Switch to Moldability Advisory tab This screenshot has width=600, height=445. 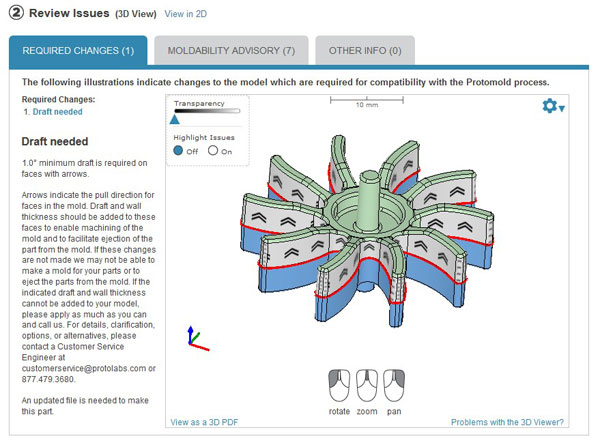(231, 51)
